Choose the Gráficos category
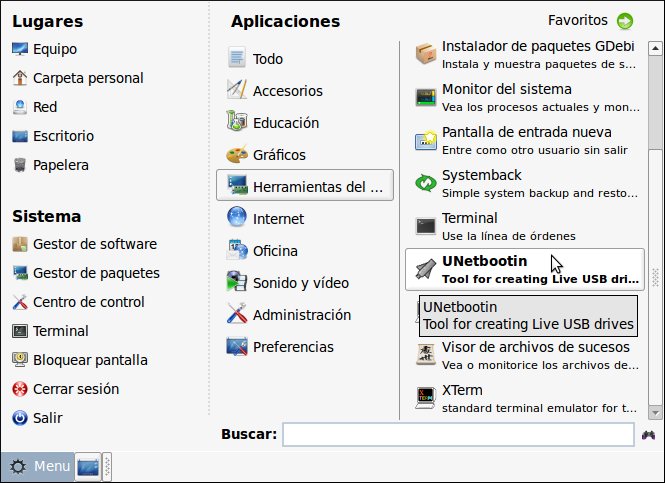Viewport: 665px width, 483px height. coord(279,155)
